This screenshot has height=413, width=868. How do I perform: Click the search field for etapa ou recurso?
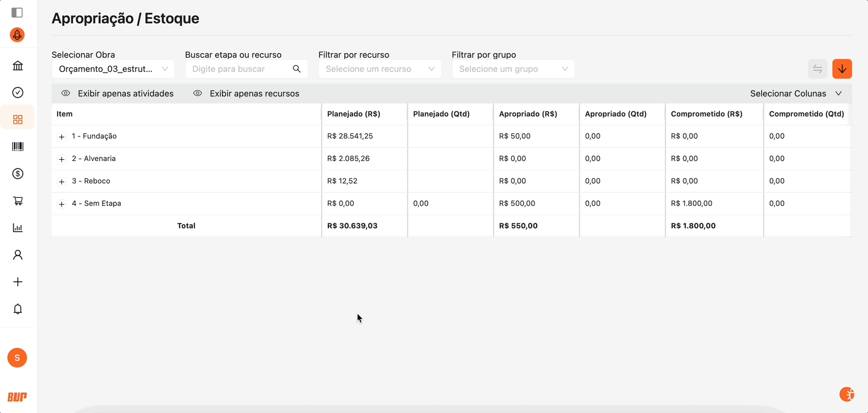point(239,69)
